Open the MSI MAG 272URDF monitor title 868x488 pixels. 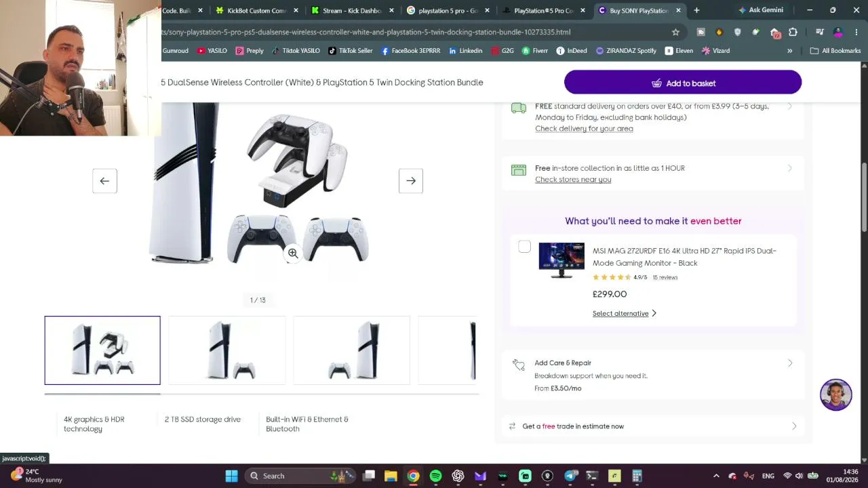[x=684, y=257]
